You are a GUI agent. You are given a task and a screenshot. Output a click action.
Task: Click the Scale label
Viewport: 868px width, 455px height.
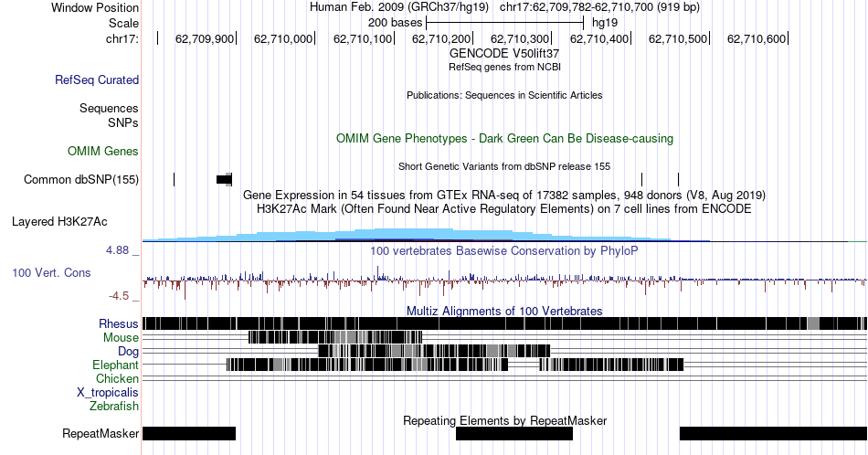[x=123, y=23]
